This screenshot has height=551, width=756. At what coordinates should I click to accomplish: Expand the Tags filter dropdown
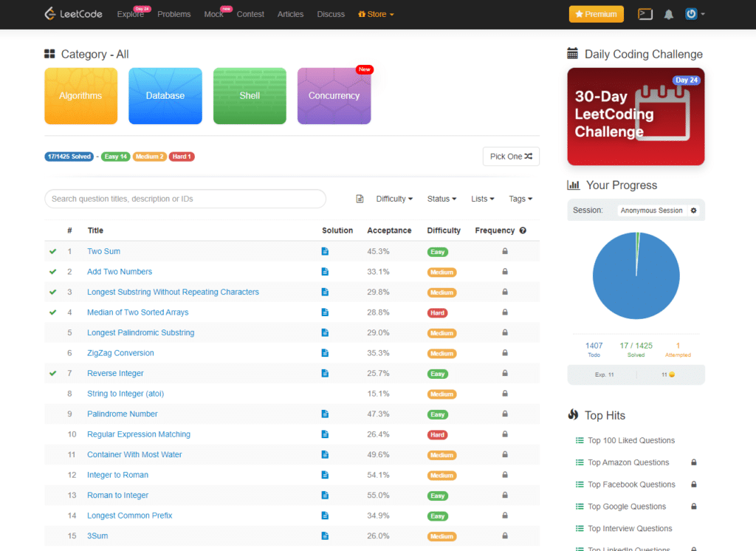pos(520,199)
